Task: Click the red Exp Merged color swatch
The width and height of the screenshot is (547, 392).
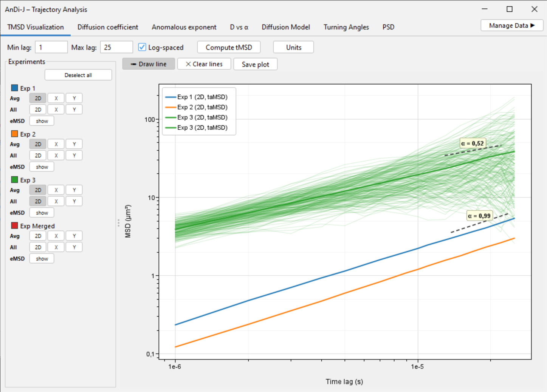Action: click(x=15, y=225)
